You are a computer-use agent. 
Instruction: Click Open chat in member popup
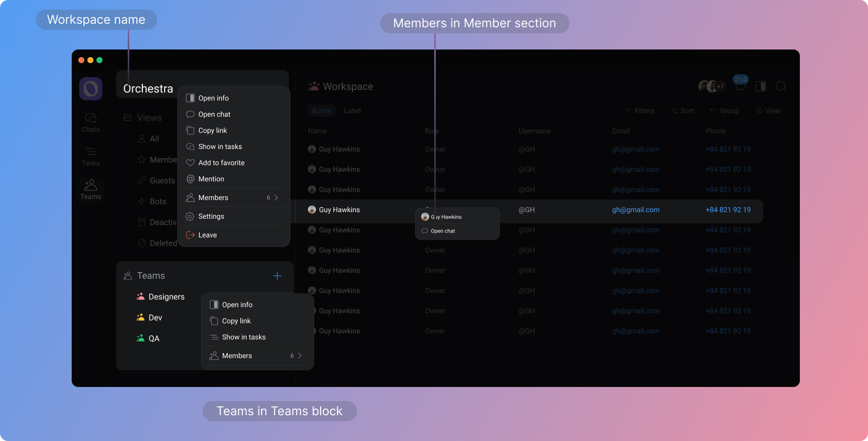[443, 231]
